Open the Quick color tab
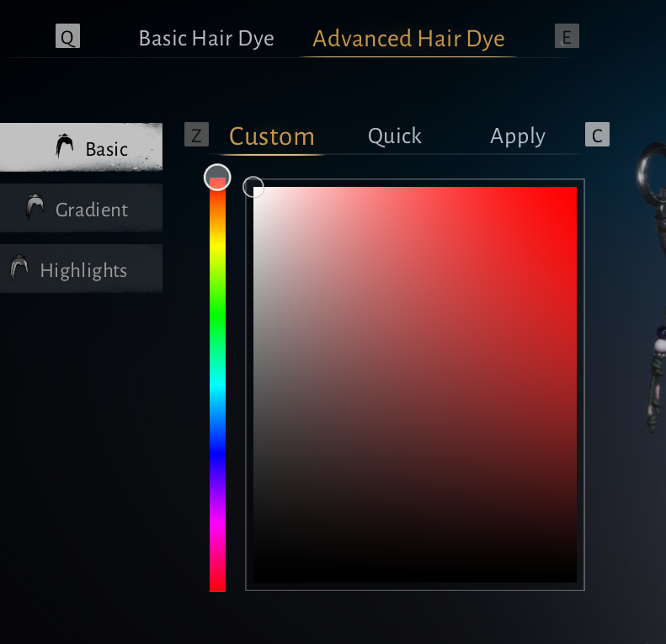666x644 pixels. click(395, 136)
